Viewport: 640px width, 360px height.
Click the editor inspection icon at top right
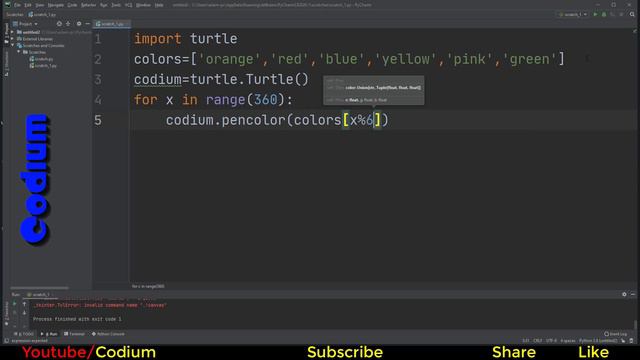[634, 31]
